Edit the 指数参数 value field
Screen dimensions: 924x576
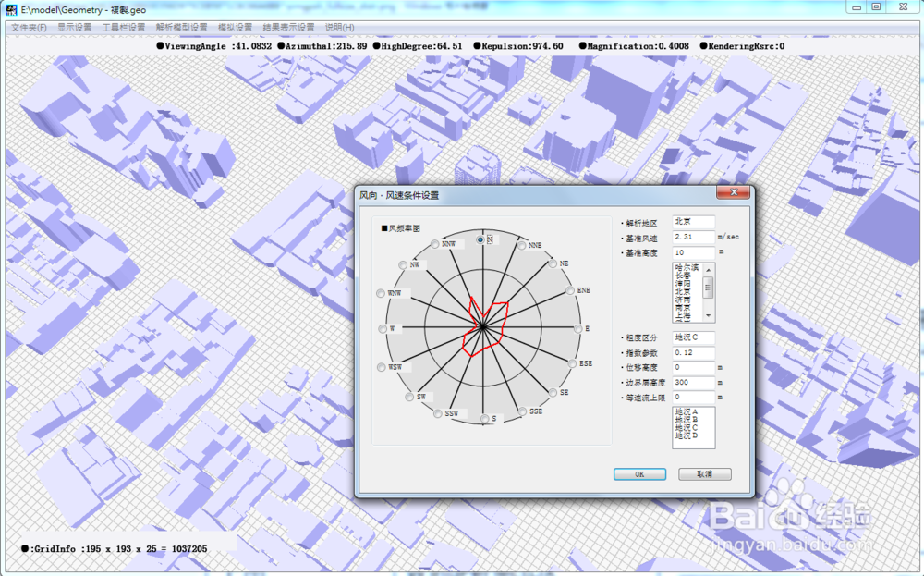click(694, 353)
